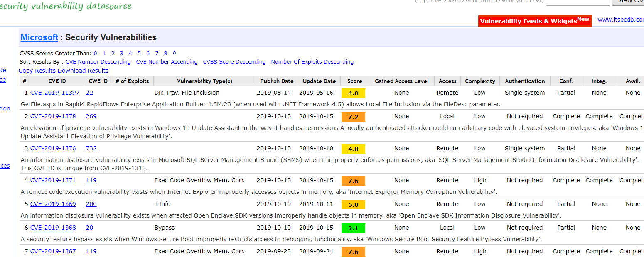Filter CVSS scores greater than 0

95,53
